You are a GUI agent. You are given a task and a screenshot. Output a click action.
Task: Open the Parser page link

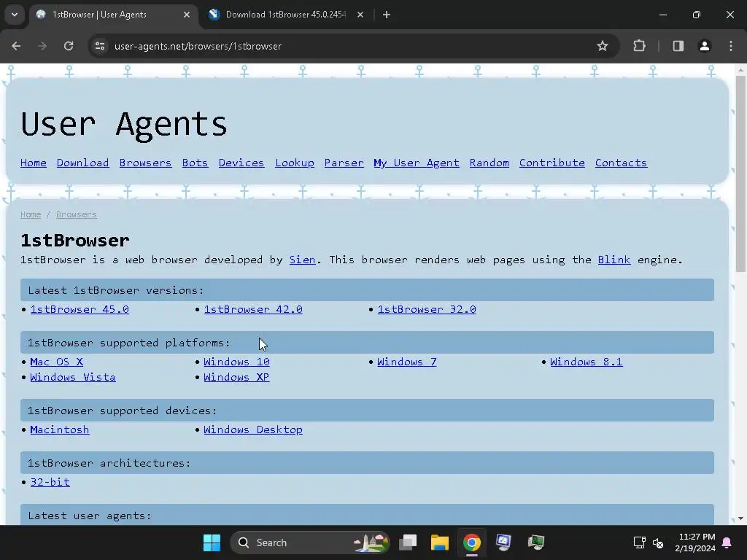click(x=344, y=163)
